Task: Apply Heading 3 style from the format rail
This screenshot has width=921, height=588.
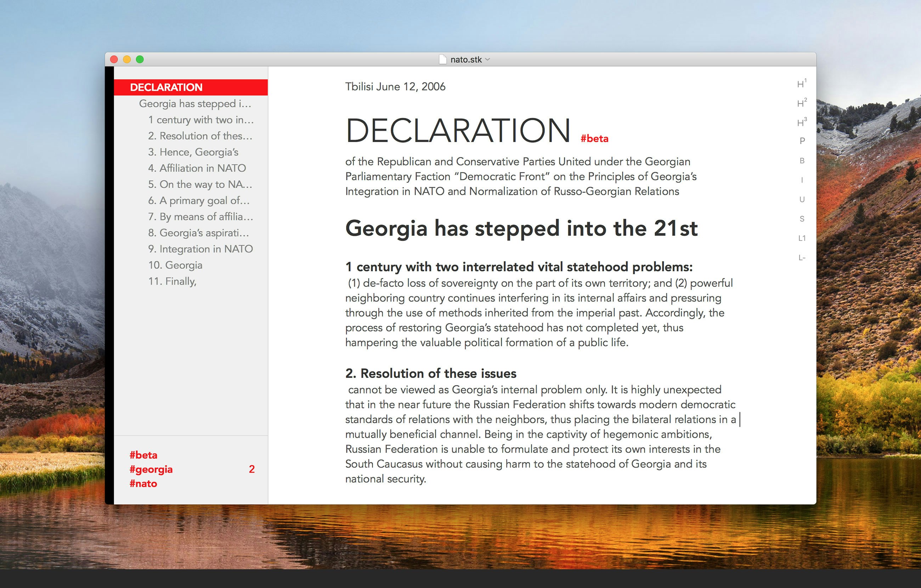Action: [801, 121]
